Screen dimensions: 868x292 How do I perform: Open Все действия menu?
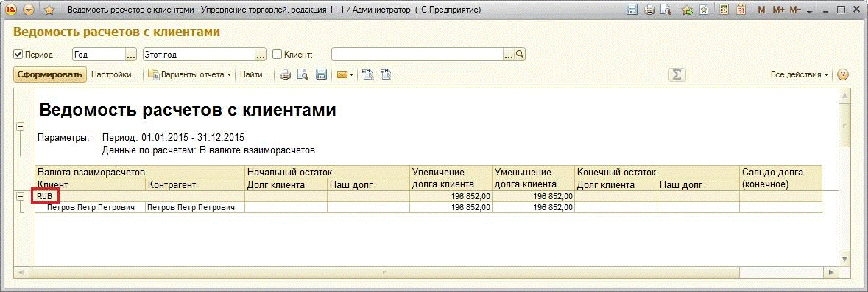pos(800,74)
